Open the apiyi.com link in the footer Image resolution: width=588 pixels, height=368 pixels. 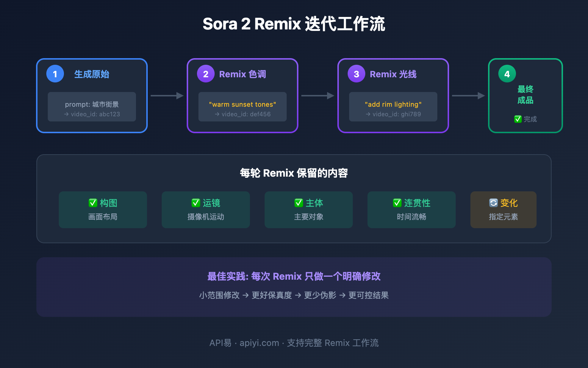coord(258,343)
